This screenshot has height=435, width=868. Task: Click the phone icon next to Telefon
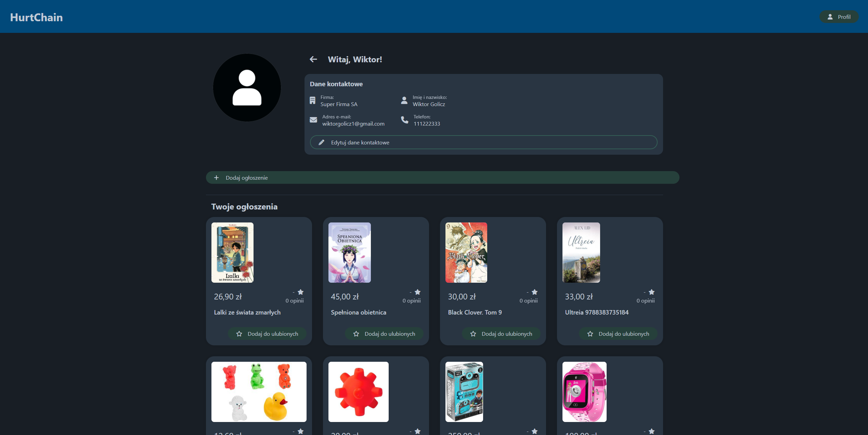tap(405, 120)
